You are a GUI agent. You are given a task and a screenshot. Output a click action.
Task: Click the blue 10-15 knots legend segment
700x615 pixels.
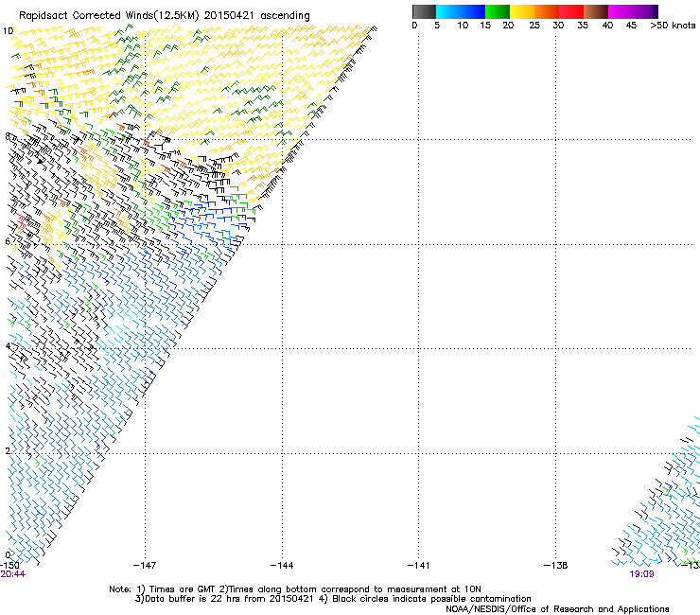[473, 11]
